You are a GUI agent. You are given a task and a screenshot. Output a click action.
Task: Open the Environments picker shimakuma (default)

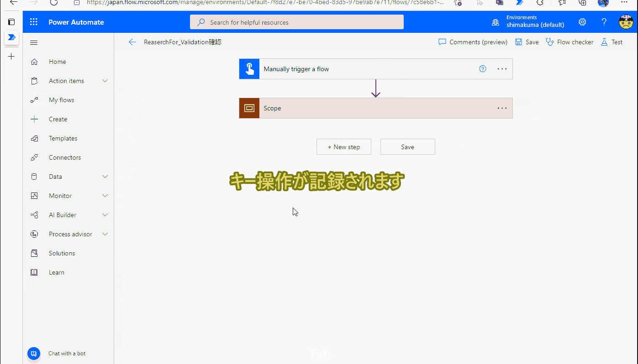tap(528, 22)
